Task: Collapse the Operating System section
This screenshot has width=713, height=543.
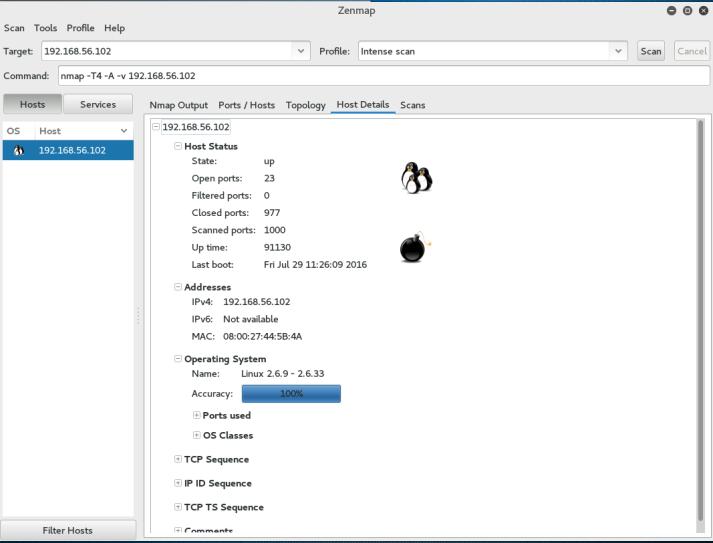Action: (x=178, y=358)
